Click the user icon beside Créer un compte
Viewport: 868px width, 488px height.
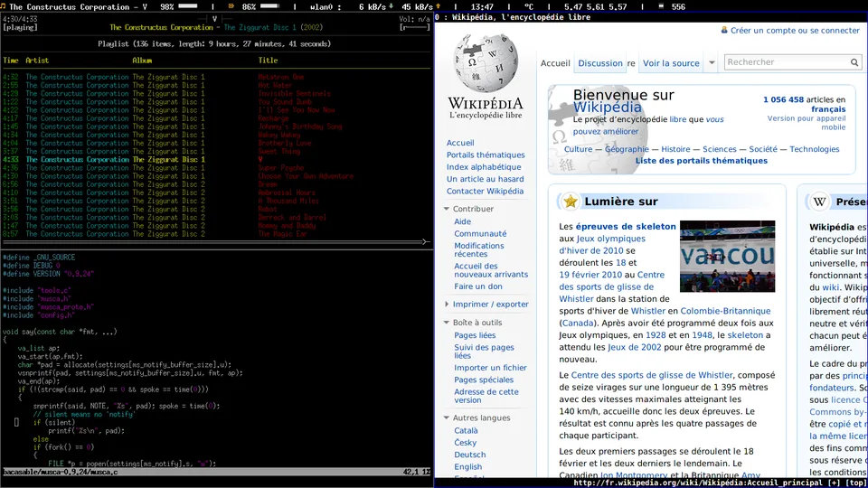pyautogui.click(x=724, y=30)
